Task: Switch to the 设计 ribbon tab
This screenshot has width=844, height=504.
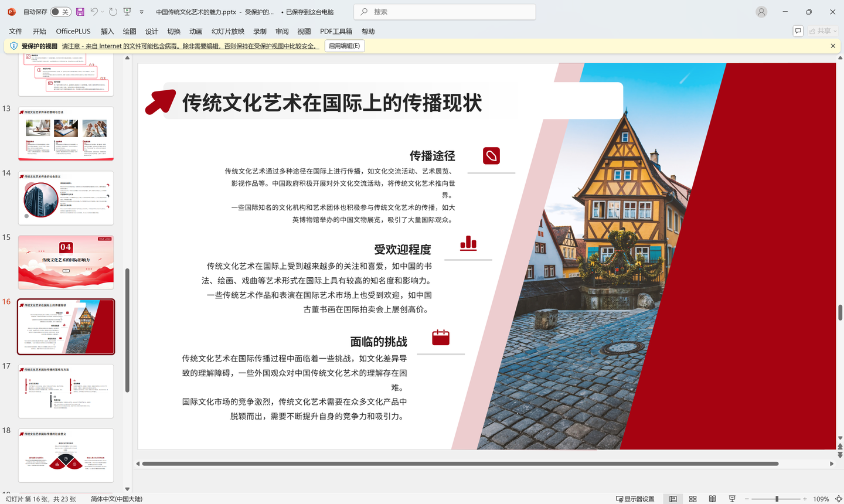Action: 151,31
